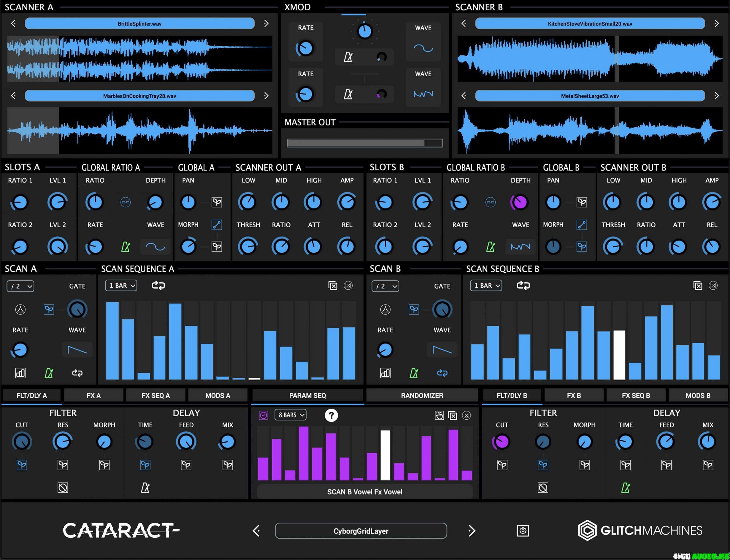Image resolution: width=730 pixels, height=560 pixels.
Task: Toggle Scan A metronome sync
Action: tap(49, 373)
